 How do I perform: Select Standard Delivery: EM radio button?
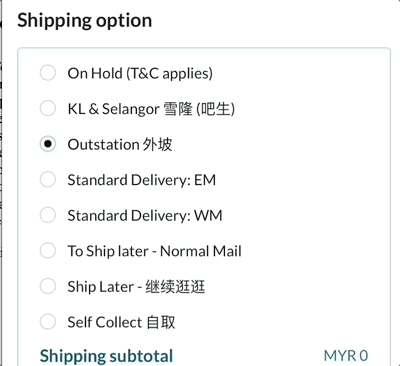pos(48,179)
